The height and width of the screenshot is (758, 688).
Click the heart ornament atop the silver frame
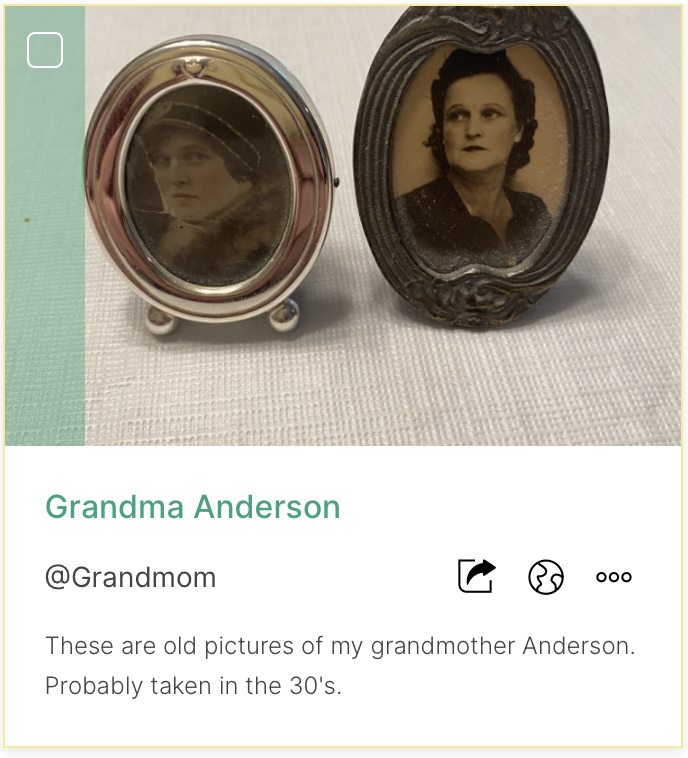point(193,66)
